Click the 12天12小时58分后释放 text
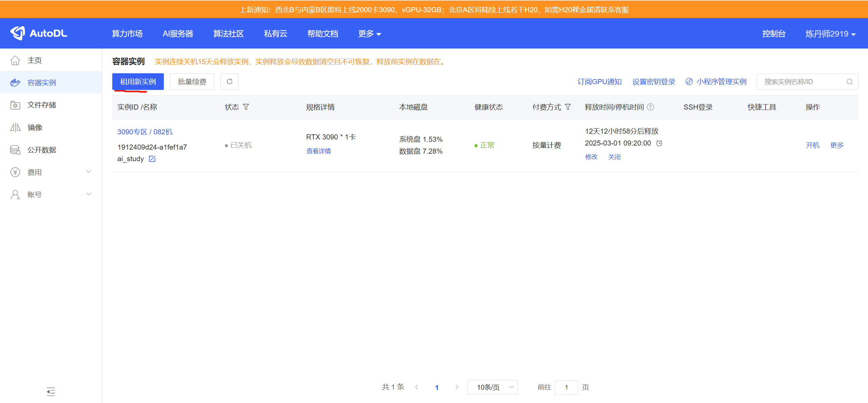Screen dimensions: 868x403 tap(621, 131)
